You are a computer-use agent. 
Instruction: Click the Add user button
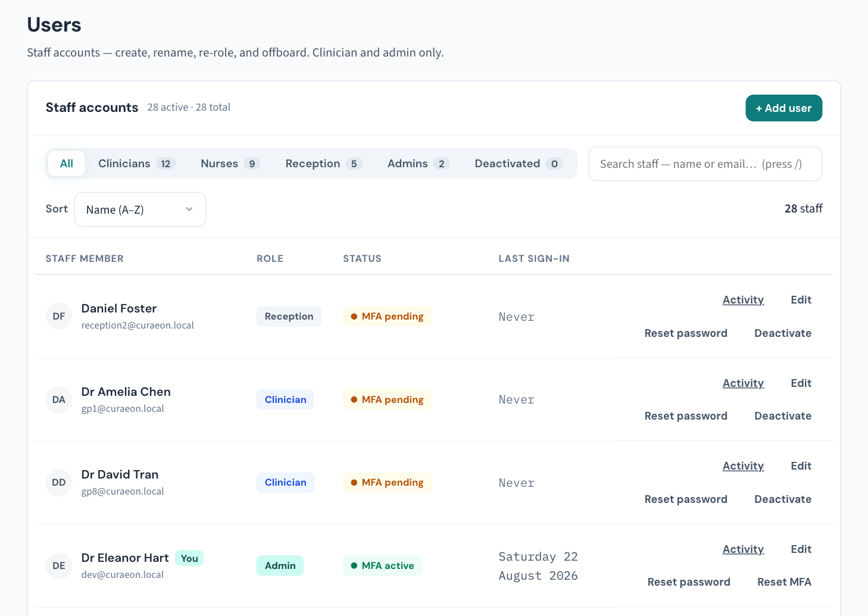[x=783, y=108]
